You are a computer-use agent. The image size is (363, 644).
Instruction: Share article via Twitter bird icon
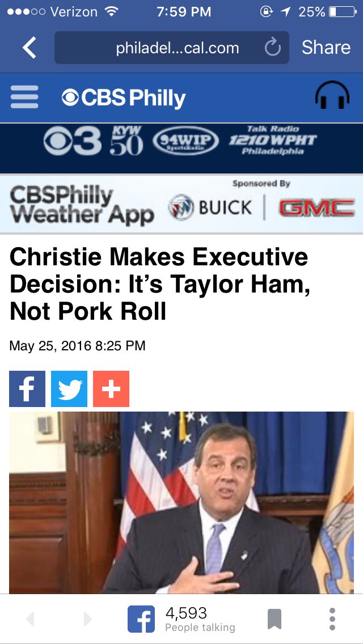click(69, 388)
